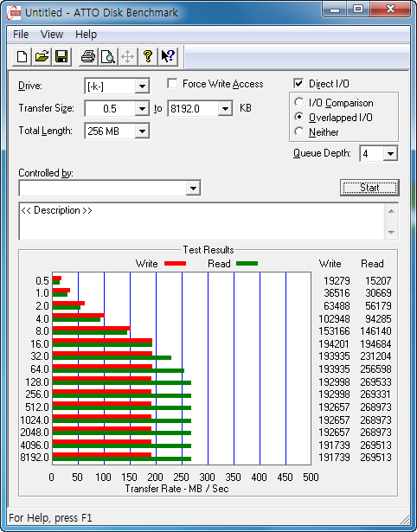Click the yellow question mark About icon
This screenshot has width=417, height=532.
pyautogui.click(x=148, y=56)
